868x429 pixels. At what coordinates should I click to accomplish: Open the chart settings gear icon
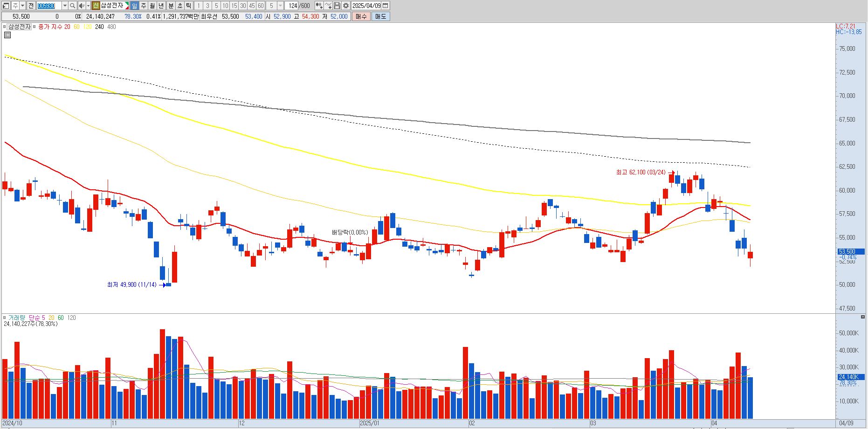(x=346, y=6)
